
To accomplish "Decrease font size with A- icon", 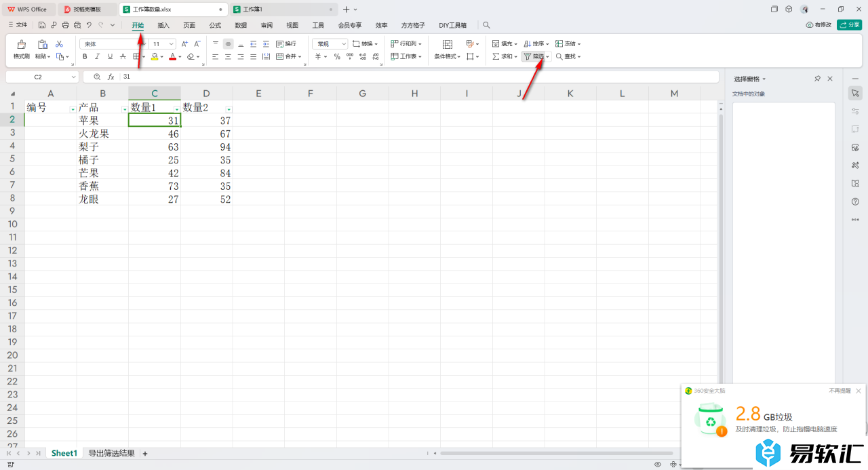I will click(x=197, y=43).
